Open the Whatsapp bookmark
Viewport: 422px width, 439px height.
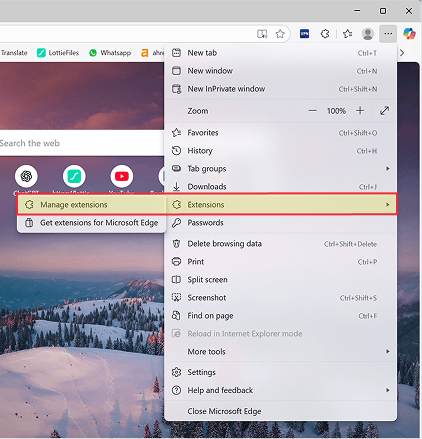click(x=110, y=53)
